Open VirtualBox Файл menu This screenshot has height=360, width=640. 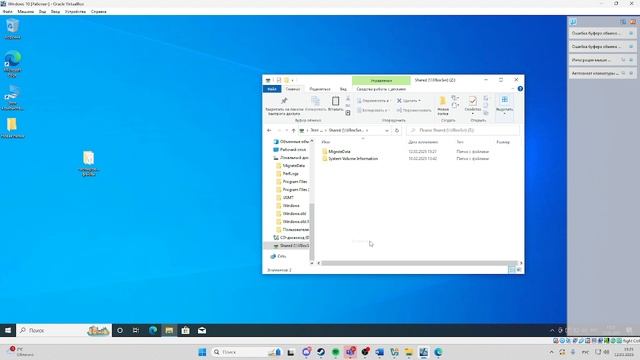(x=7, y=11)
